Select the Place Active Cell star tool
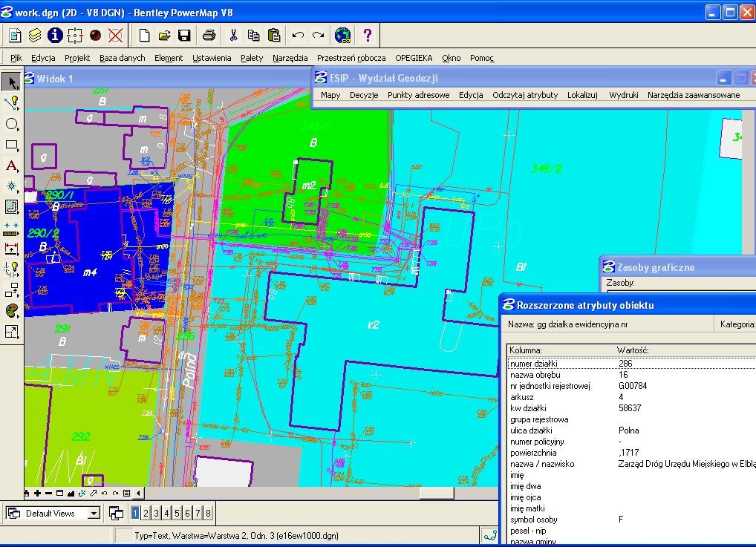The height and width of the screenshot is (547, 756). (12, 186)
